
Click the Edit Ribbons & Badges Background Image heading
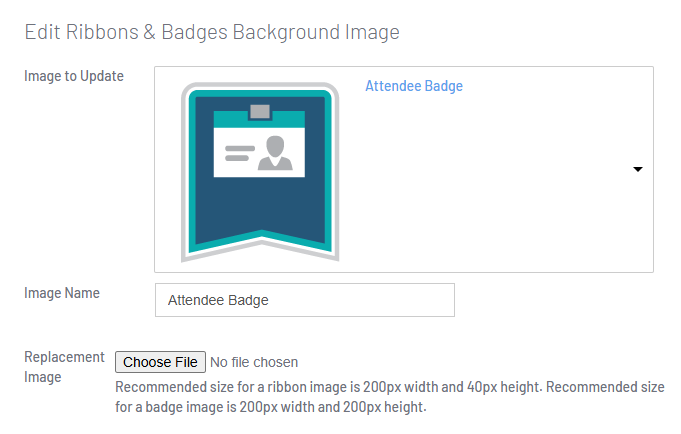pyautogui.click(x=212, y=32)
